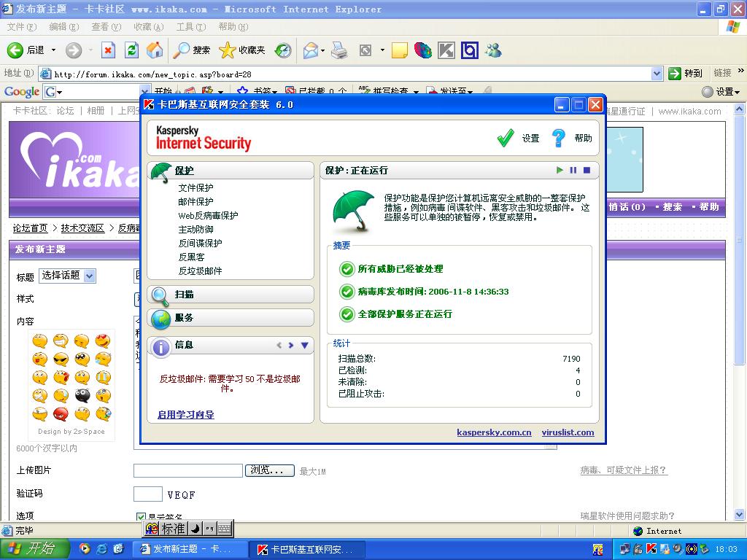Click the verification code input box
This screenshot has width=747, height=560.
pos(147,494)
